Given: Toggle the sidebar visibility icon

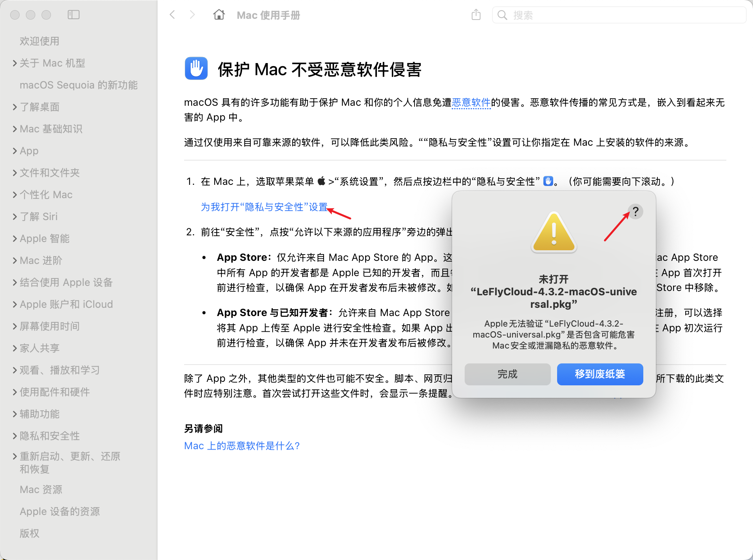Looking at the screenshot, I should point(74,15).
